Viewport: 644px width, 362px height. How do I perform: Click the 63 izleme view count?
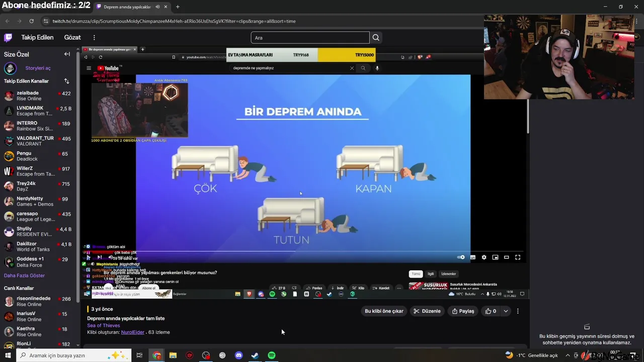tap(159, 332)
